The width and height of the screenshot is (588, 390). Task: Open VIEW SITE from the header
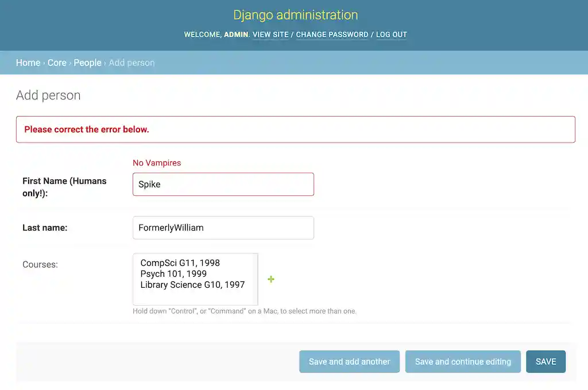(270, 34)
